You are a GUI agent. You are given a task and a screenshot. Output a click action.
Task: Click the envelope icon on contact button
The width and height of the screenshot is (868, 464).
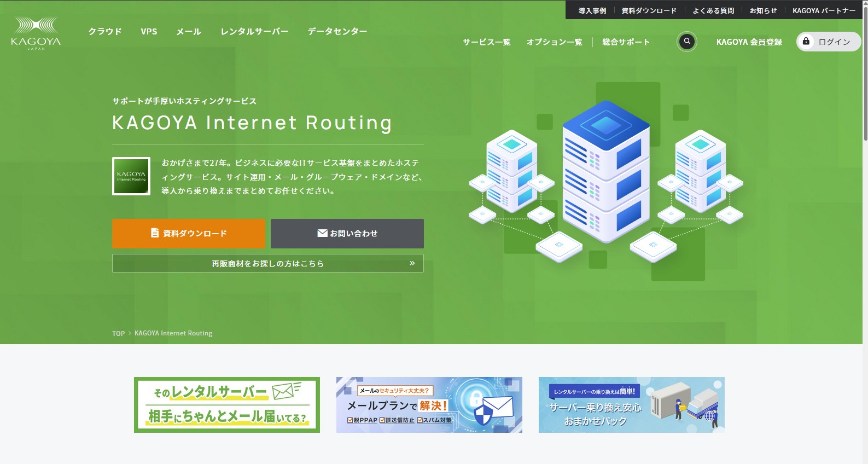tap(322, 233)
